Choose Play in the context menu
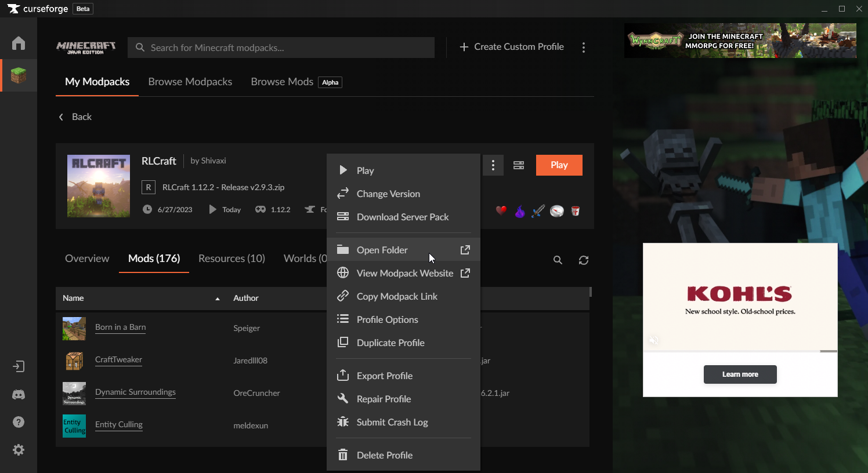The width and height of the screenshot is (868, 473). point(403,170)
